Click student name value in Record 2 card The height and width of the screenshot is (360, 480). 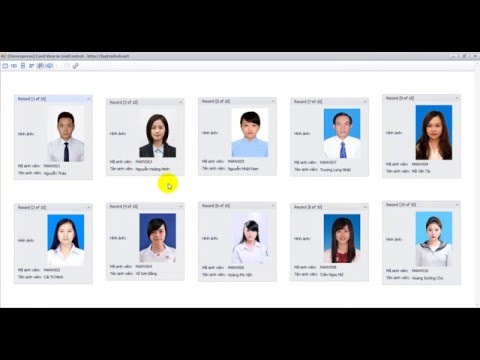tap(53, 277)
